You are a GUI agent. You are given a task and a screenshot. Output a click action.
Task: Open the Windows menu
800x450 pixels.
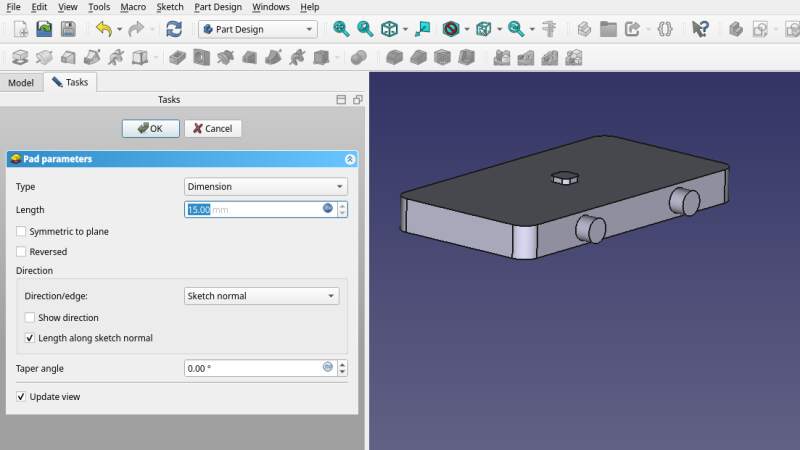271,7
